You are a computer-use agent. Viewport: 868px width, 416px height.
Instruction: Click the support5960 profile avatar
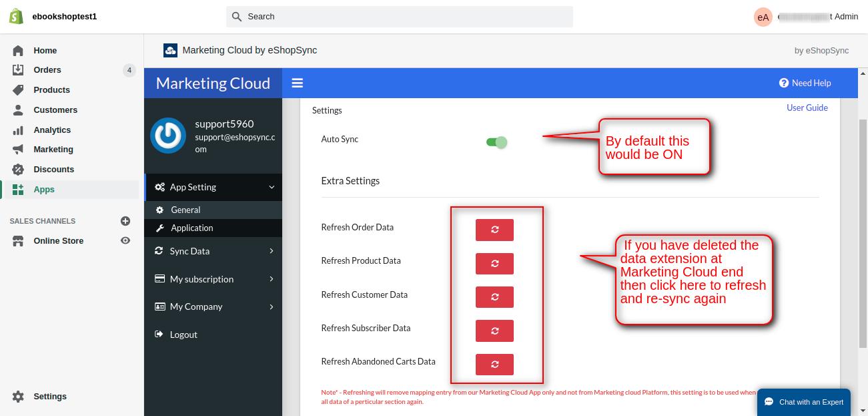pos(167,136)
